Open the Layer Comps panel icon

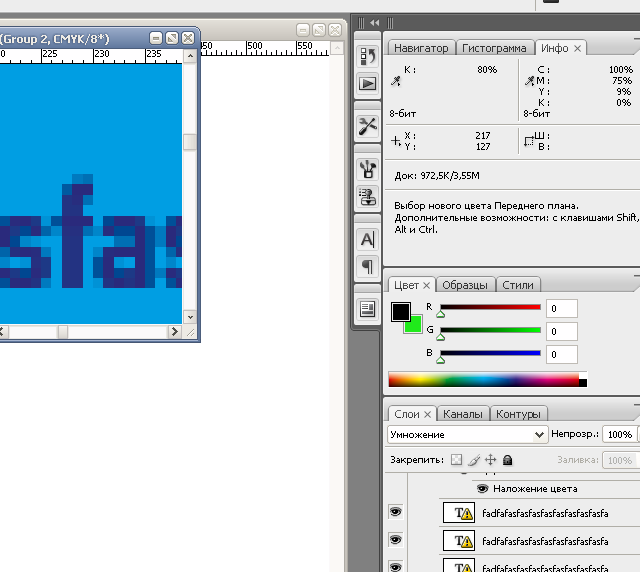(x=367, y=309)
